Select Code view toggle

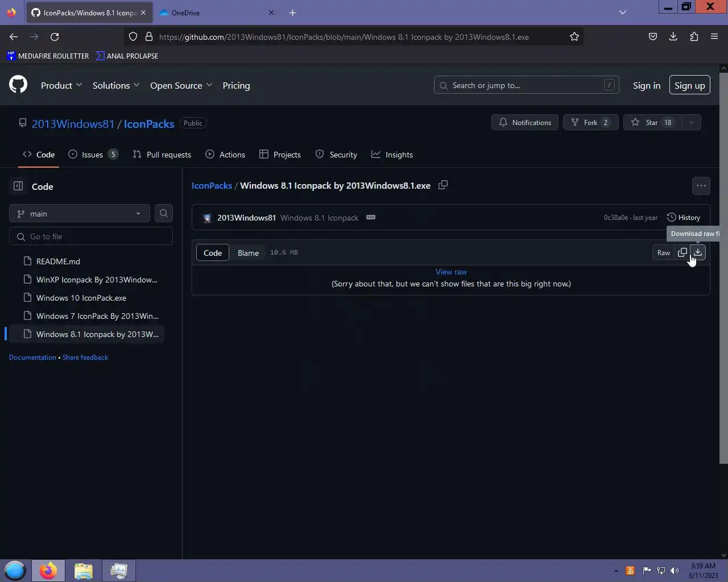tap(213, 253)
